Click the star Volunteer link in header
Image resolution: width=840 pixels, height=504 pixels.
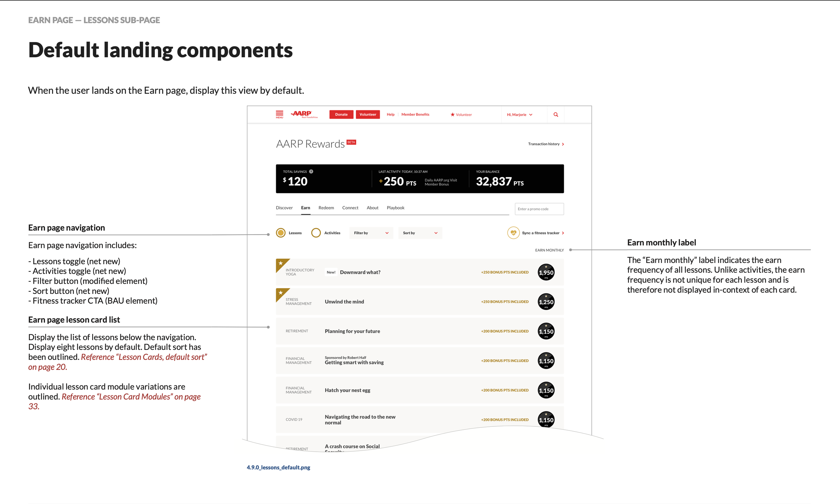[x=461, y=115]
